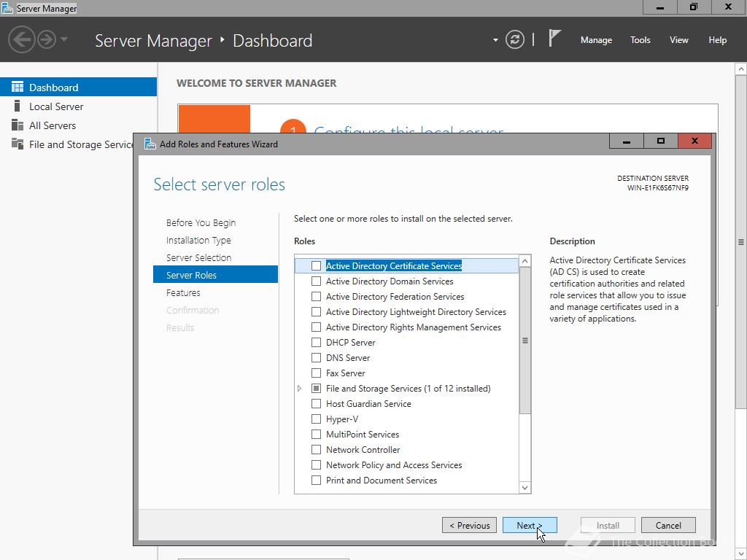Viewport: 747px width, 560px height.
Task: Click File and Storage Services icon
Action: tap(18, 144)
